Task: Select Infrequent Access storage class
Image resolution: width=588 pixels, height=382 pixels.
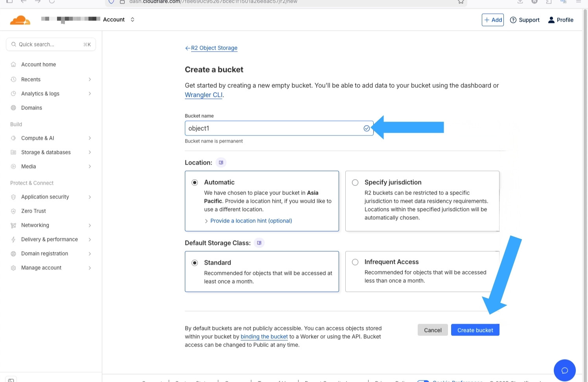Action: (x=355, y=262)
